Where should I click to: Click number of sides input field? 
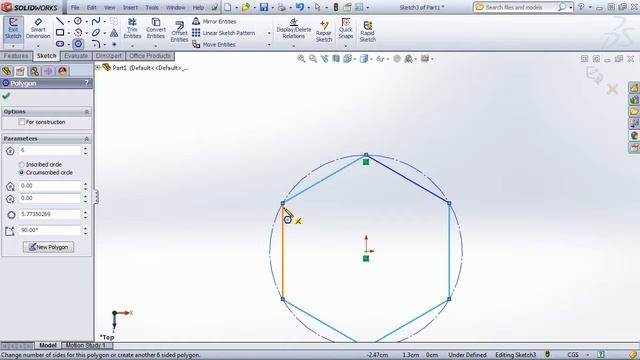click(50, 151)
